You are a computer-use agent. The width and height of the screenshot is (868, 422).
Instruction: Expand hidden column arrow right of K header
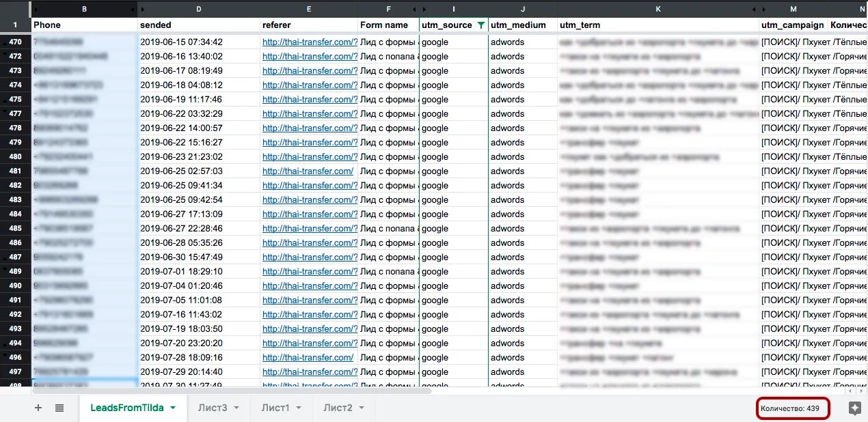pos(755,9)
